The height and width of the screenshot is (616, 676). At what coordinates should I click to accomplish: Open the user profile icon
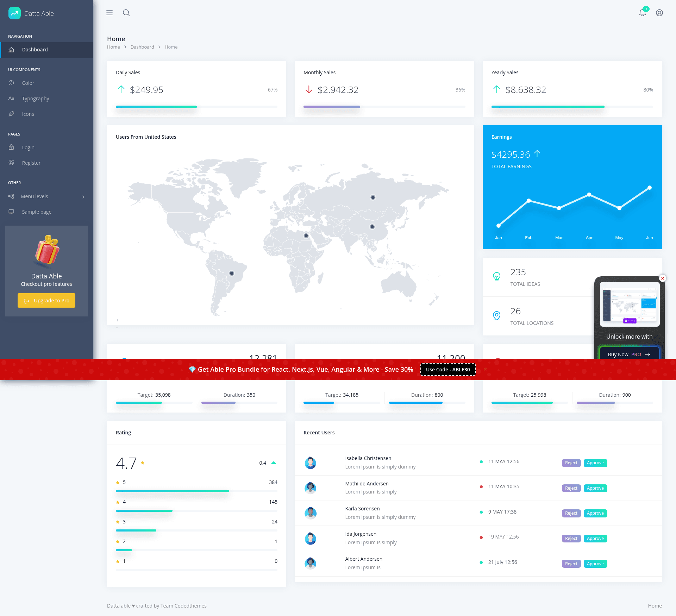click(x=659, y=13)
